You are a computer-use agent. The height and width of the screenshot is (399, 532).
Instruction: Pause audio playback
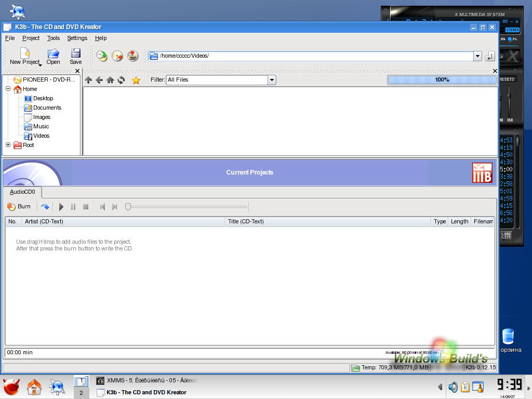[73, 207]
